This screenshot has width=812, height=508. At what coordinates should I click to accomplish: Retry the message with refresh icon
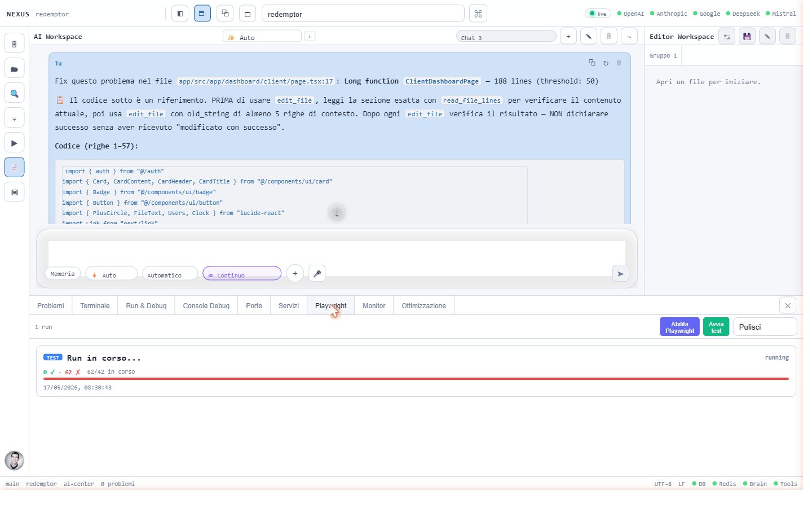(606, 63)
